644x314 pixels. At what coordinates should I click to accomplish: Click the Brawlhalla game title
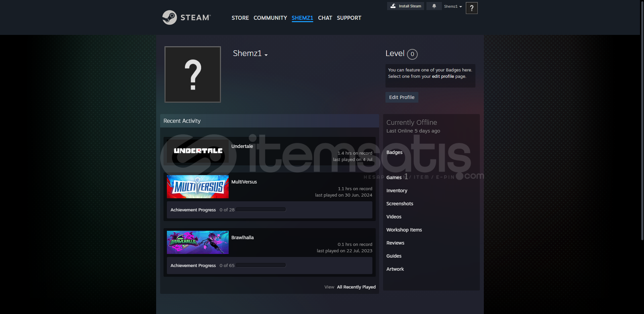tap(242, 238)
